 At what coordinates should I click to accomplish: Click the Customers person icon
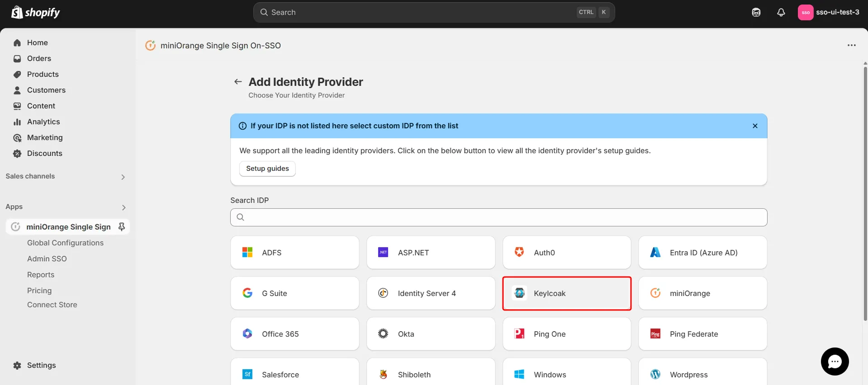pos(17,90)
